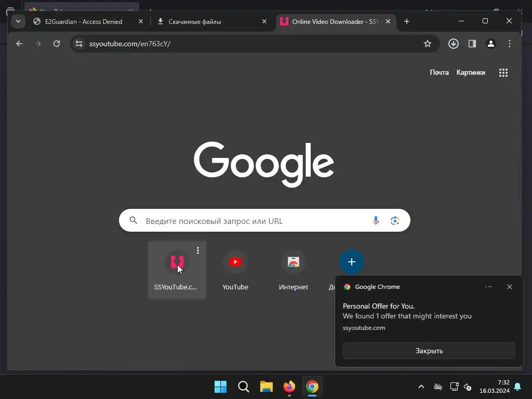Click the Chrome taskbar icon
Screen dimensions: 532x399
(x=312, y=387)
